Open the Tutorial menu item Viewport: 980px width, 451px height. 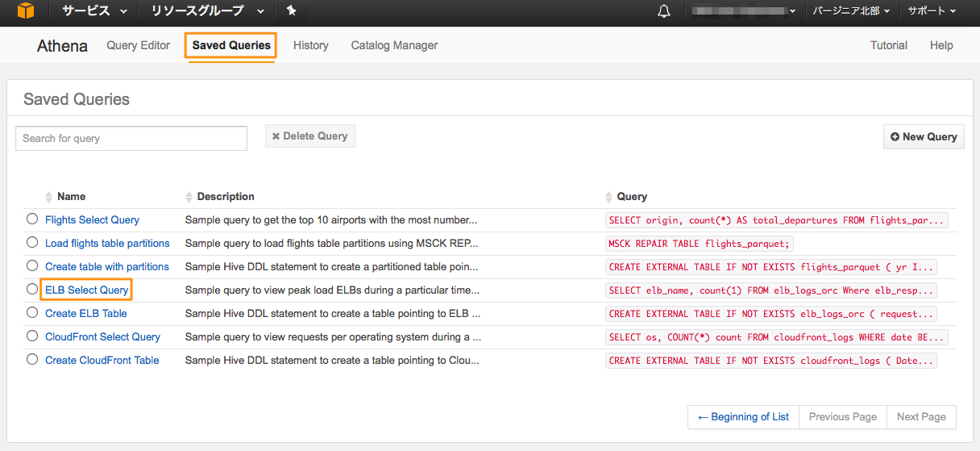(x=889, y=45)
